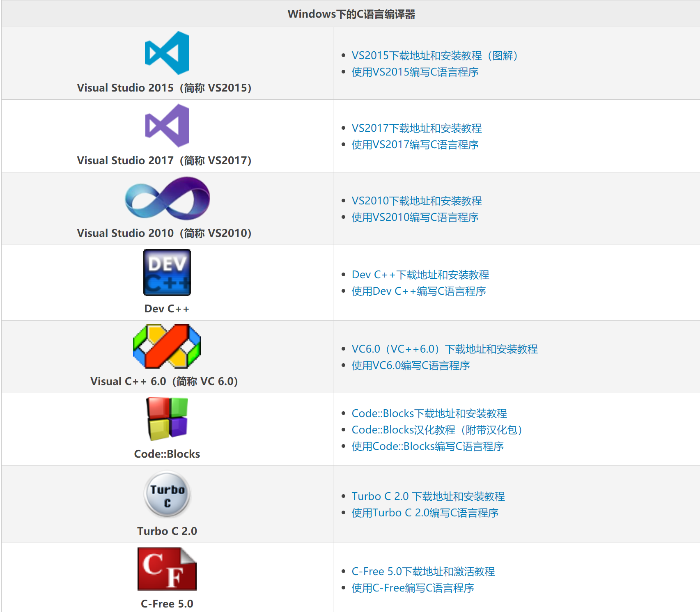The image size is (700, 612).
Task: Open VS2017下载地址和安装教程 link
Action: 417,128
